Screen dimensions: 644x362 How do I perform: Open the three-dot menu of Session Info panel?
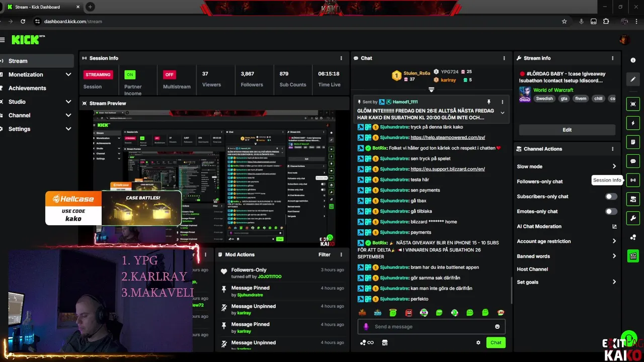click(341, 58)
